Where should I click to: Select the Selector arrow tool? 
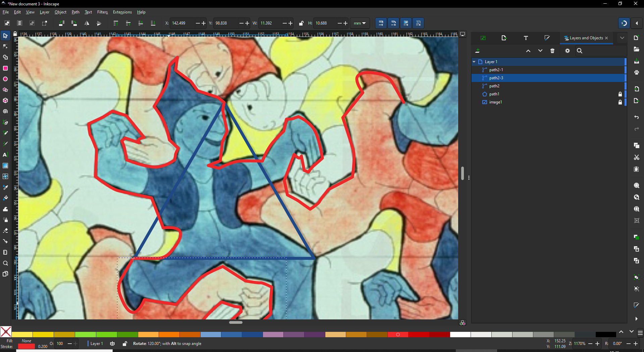[x=5, y=36]
